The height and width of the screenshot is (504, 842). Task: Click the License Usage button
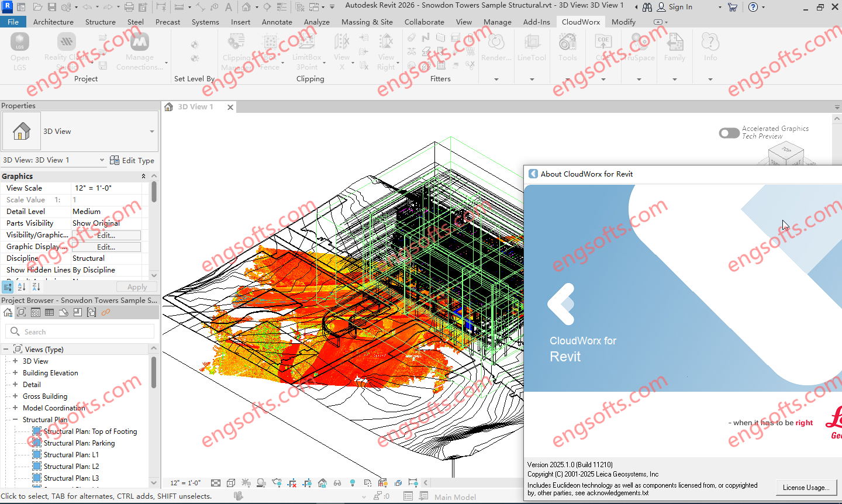[806, 488]
